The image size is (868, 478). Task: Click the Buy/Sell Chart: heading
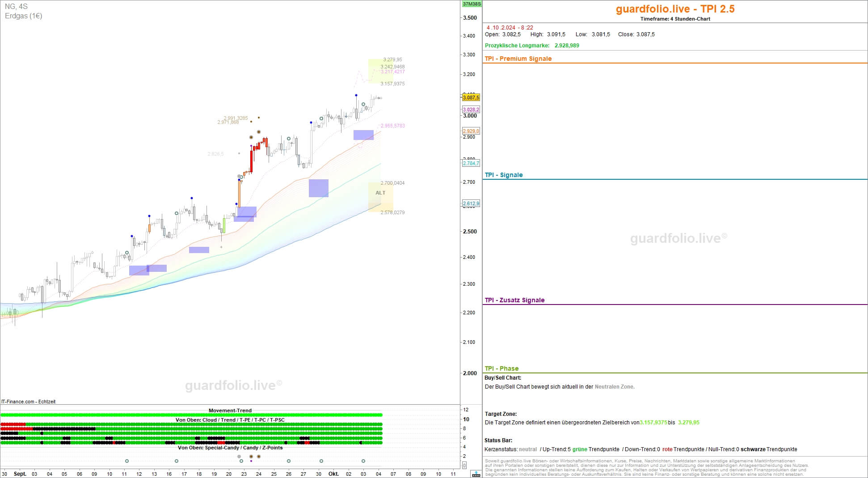coord(503,378)
